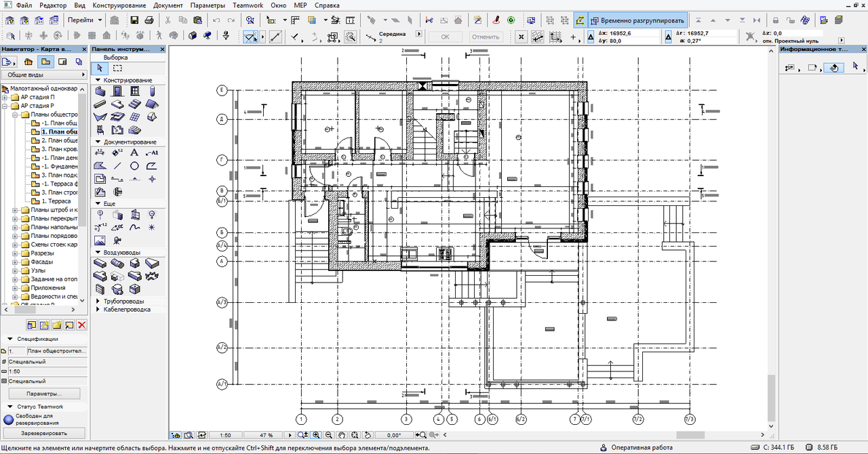Expand the Разрезы folder in Navigator tree
Image resolution: width=868 pixels, height=454 pixels.
coord(15,253)
